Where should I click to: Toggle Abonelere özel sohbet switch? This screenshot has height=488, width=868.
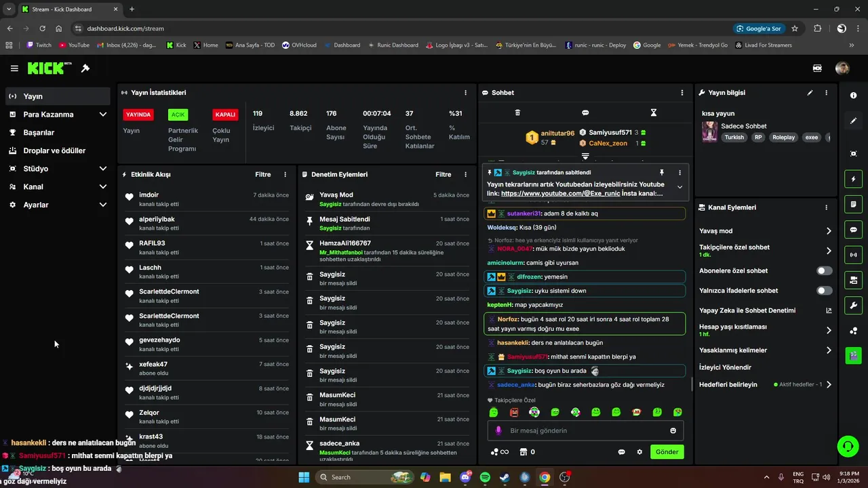coord(824,270)
